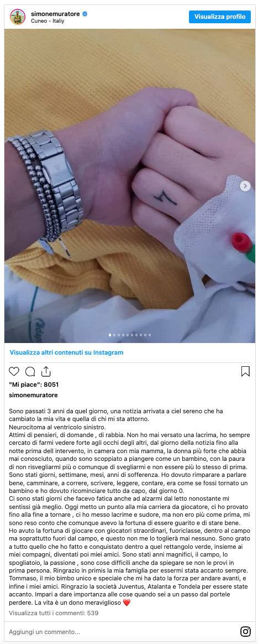Viewport: 258px width, 644px height.
Task: Select the second carousel dot indicator
Action: (114, 335)
